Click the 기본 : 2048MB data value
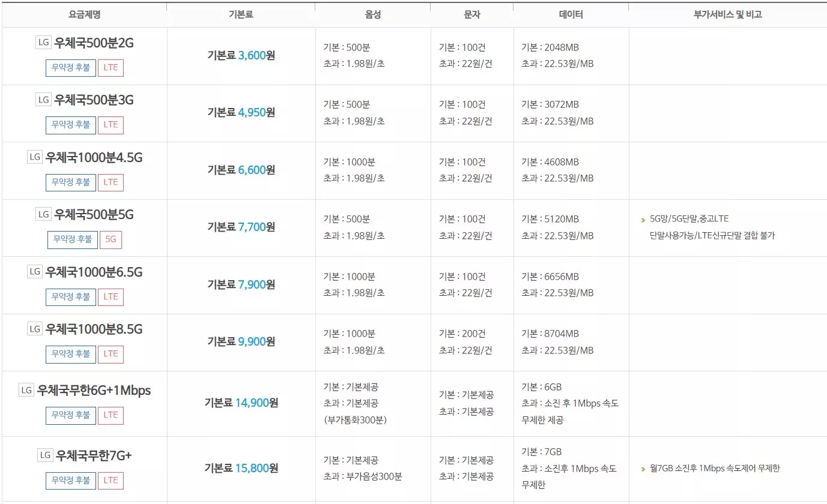Screen dimensions: 827x504 [x=550, y=47]
